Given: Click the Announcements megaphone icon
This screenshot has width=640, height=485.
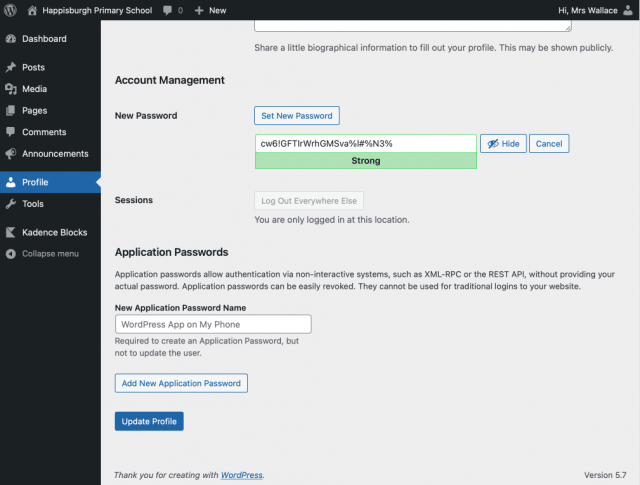Looking at the screenshot, I should [x=11, y=154].
